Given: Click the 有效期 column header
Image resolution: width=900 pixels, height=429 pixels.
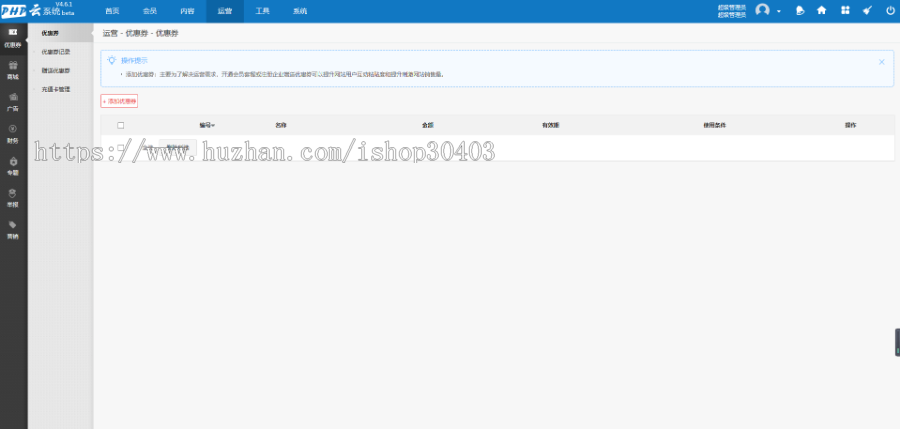Looking at the screenshot, I should tap(550, 125).
